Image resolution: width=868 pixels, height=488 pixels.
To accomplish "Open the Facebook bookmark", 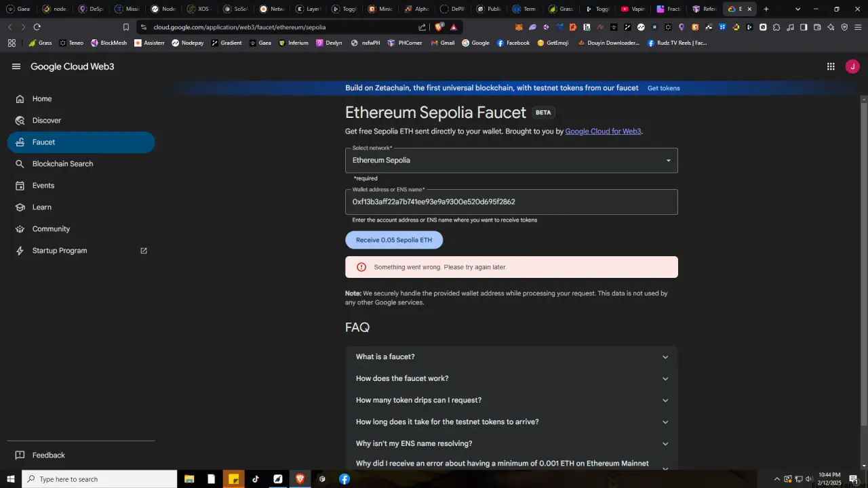I will pyautogui.click(x=513, y=43).
